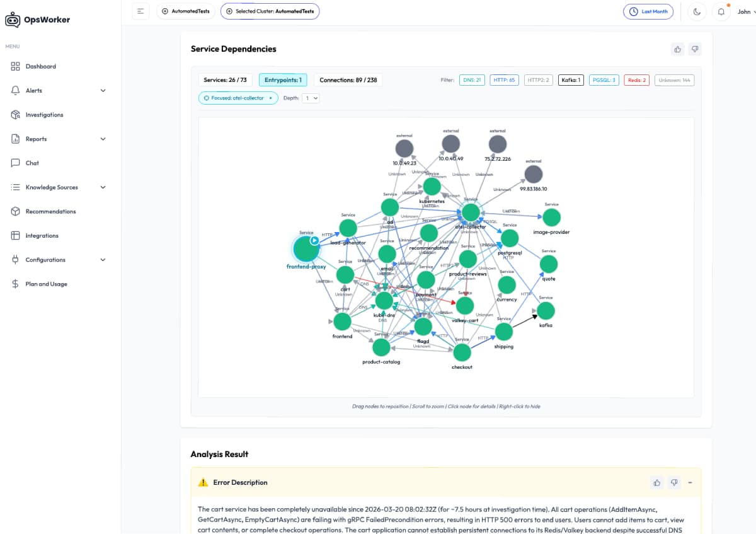Toggle the HTTP: 65 connection filter
The width and height of the screenshot is (756, 534).
click(x=504, y=80)
